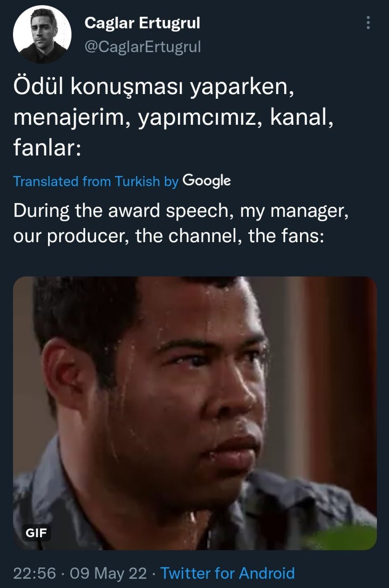
Task: Open Caglar Ertugrul's profile avatar
Action: [x=42, y=34]
